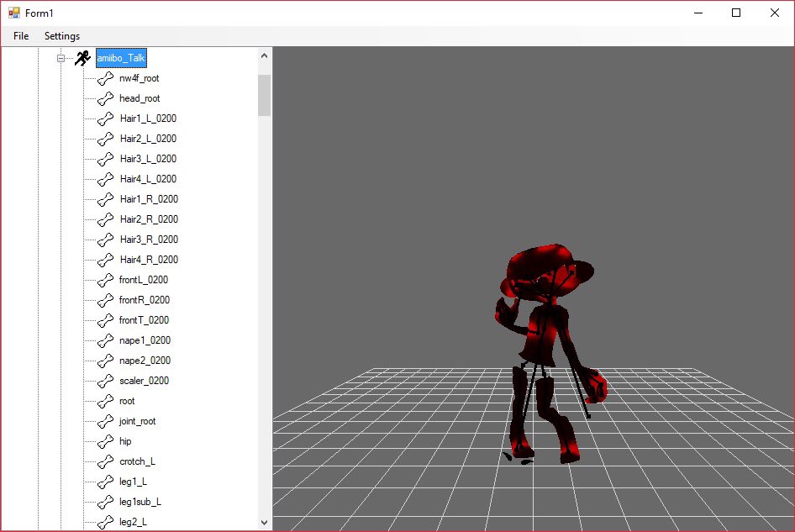Click the bone icon beside Hair2_L_0200
The image size is (795, 532).
105,139
